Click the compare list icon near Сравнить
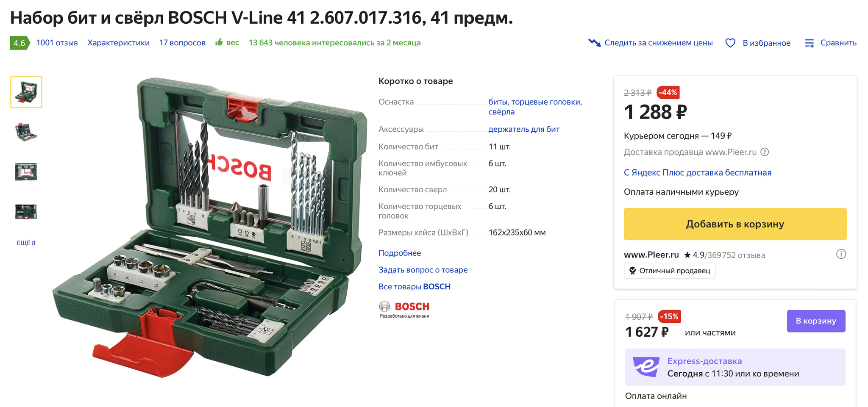This screenshot has height=407, width=868. (x=810, y=43)
